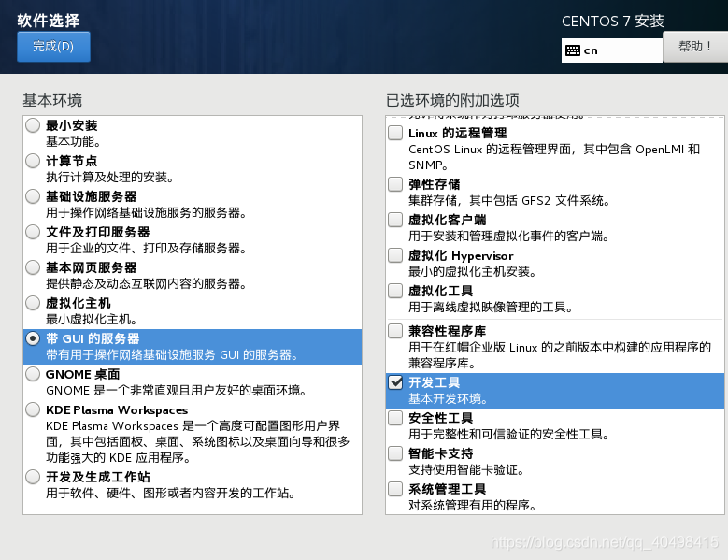This screenshot has height=560, width=728.
Task: Click the 软件选择 page title
Action: click(x=49, y=21)
